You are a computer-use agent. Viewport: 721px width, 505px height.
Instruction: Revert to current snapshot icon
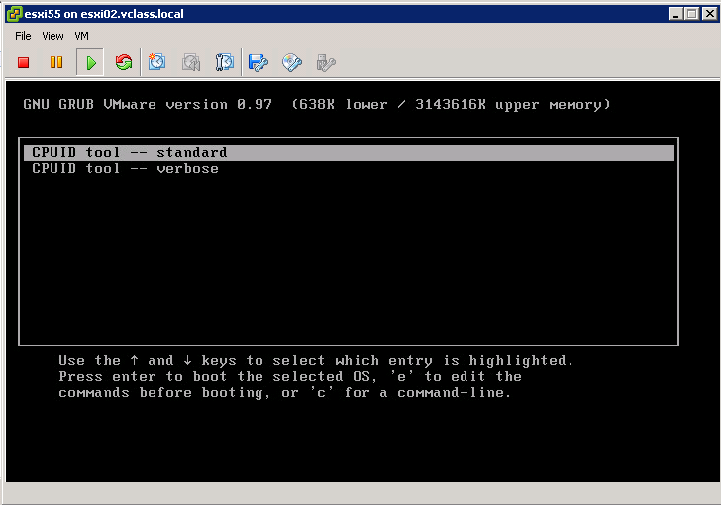[x=191, y=62]
